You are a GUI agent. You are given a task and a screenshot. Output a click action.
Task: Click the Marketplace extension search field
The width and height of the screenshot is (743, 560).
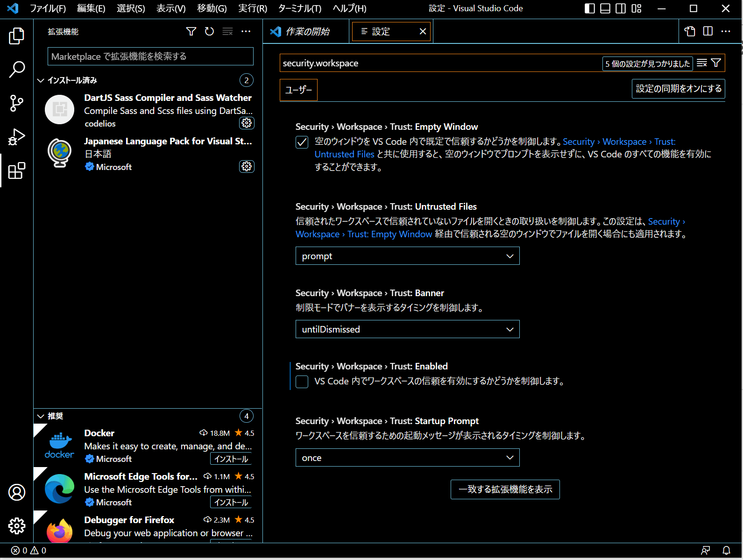[150, 57]
